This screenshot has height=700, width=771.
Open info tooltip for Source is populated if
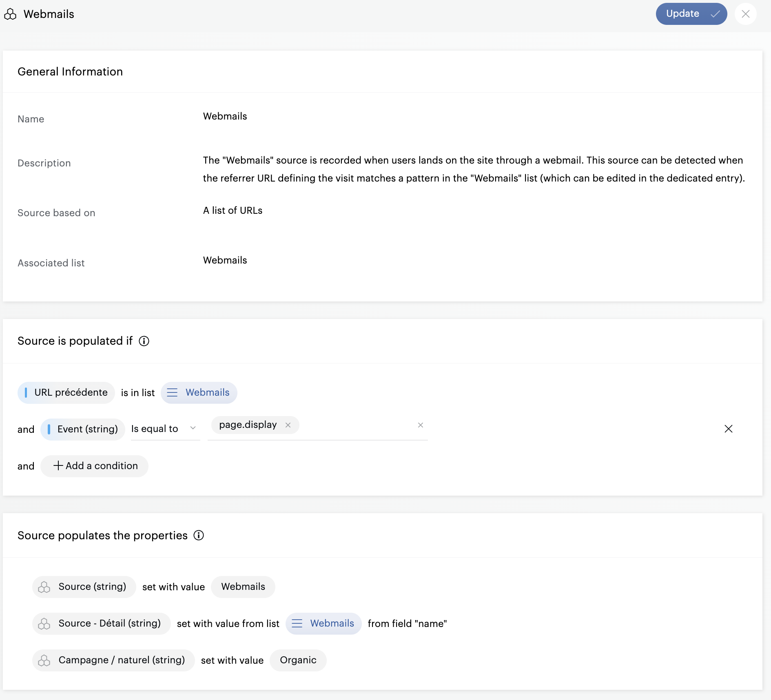pos(144,341)
